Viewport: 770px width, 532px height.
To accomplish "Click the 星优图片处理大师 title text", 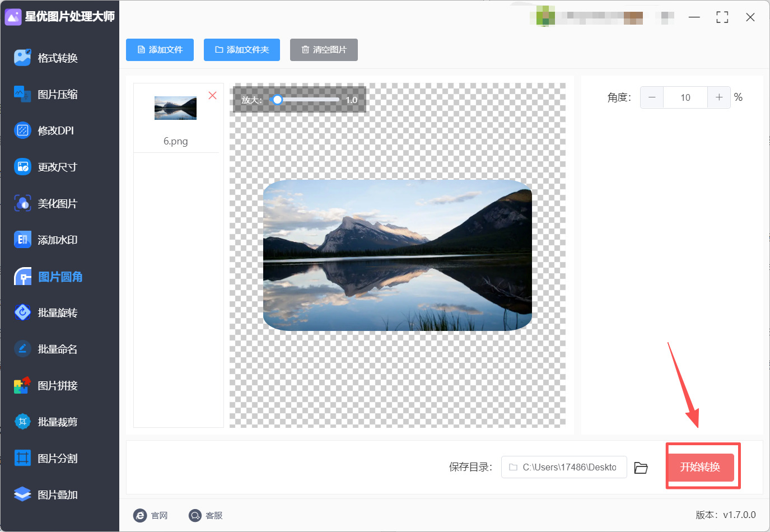I will (70, 17).
